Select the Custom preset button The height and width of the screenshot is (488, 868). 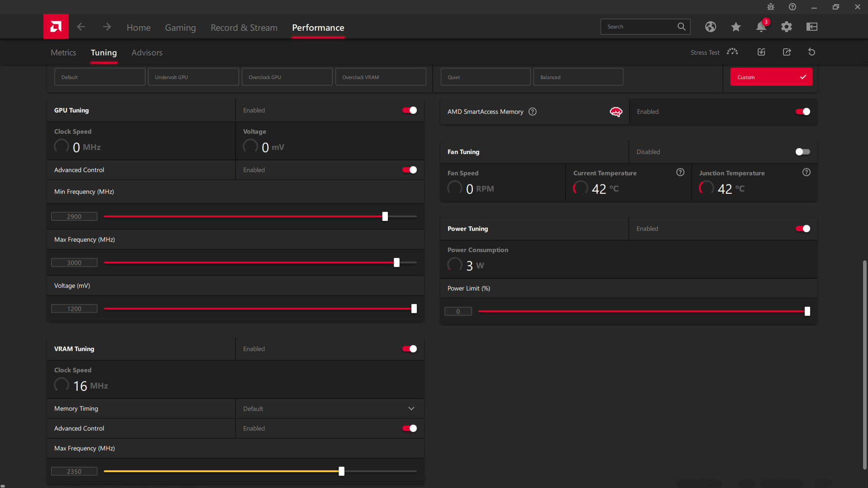point(771,77)
